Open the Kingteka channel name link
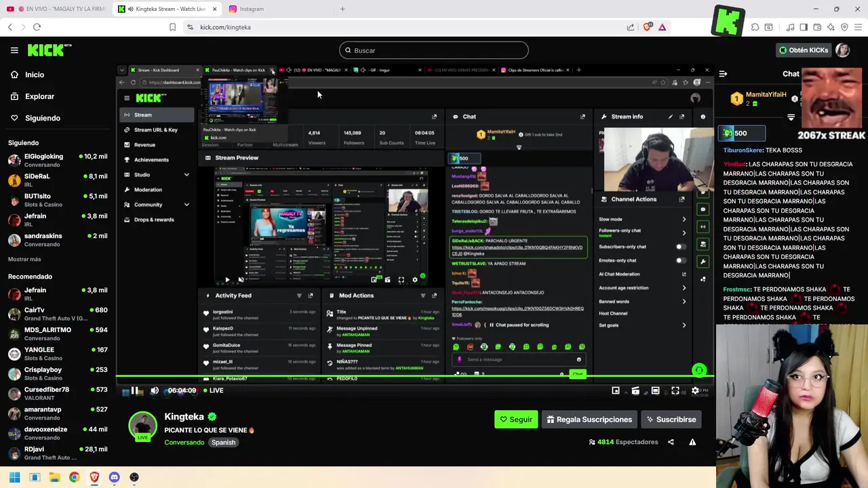Viewport: 868px width, 488px height. tap(184, 417)
